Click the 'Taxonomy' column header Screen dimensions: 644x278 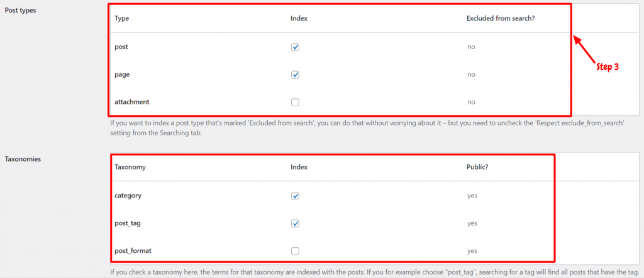click(130, 167)
